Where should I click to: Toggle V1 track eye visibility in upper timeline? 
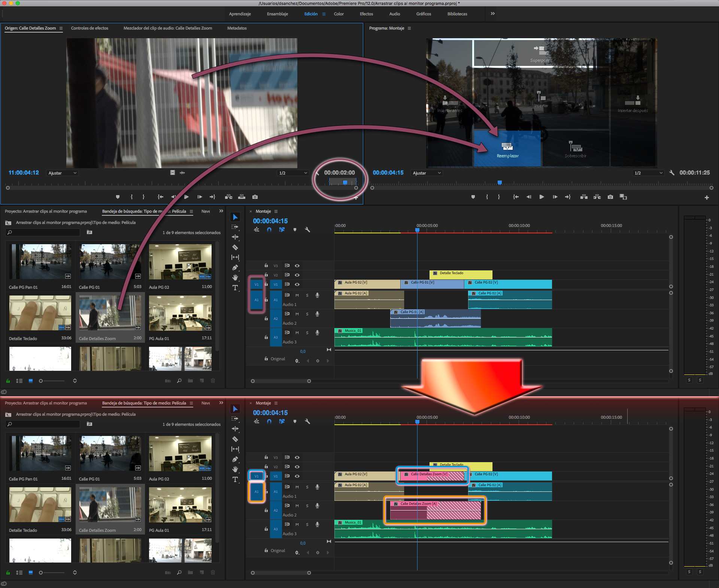click(297, 284)
